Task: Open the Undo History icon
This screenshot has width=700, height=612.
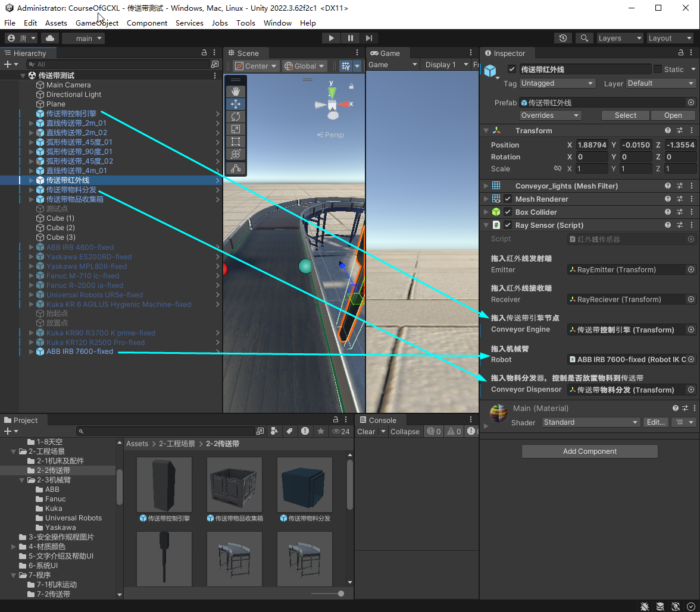Action: pos(563,38)
